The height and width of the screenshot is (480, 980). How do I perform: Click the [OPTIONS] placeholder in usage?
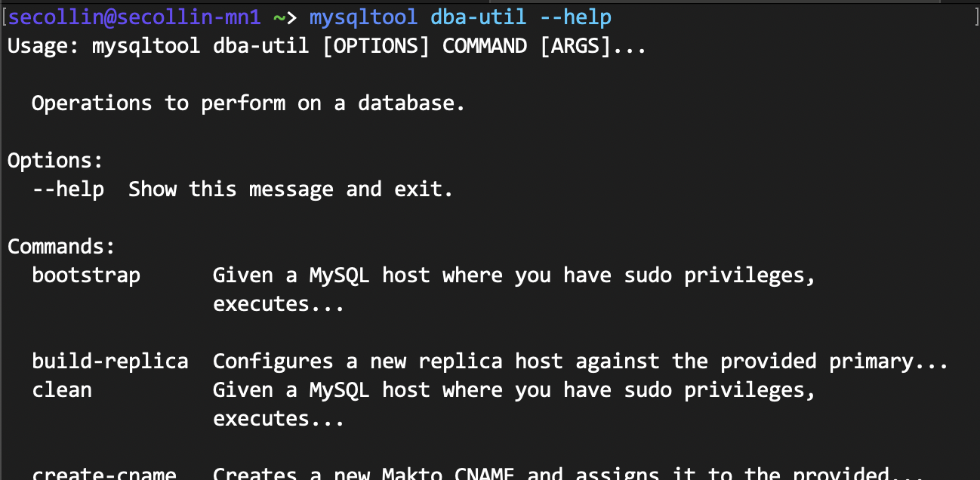click(375, 46)
